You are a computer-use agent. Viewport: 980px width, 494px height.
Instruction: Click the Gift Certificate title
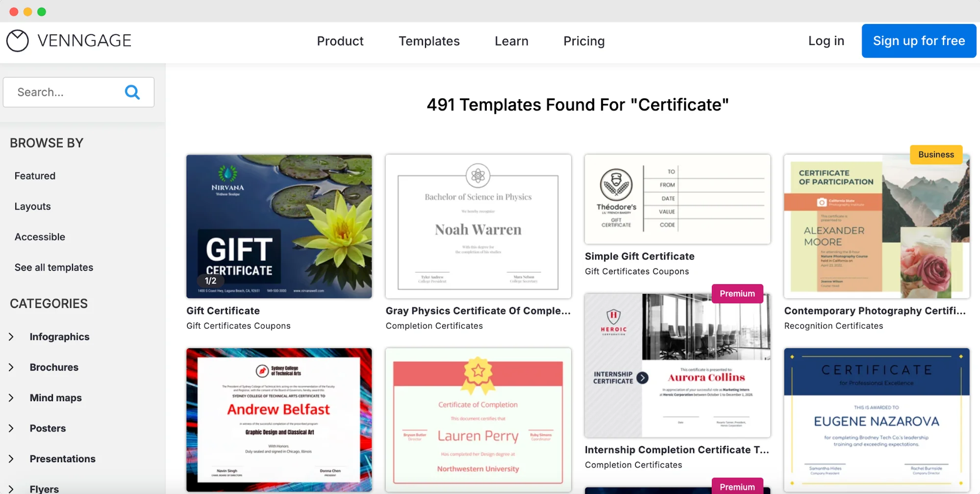coord(223,311)
